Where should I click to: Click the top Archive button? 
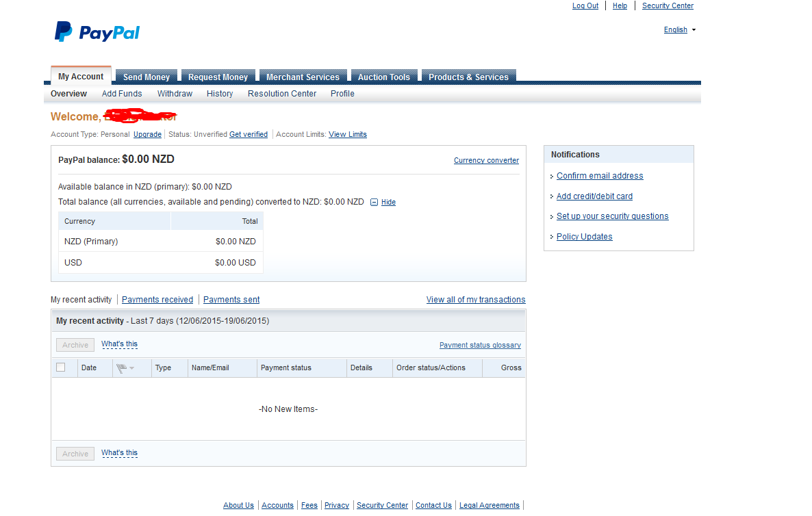(75, 345)
